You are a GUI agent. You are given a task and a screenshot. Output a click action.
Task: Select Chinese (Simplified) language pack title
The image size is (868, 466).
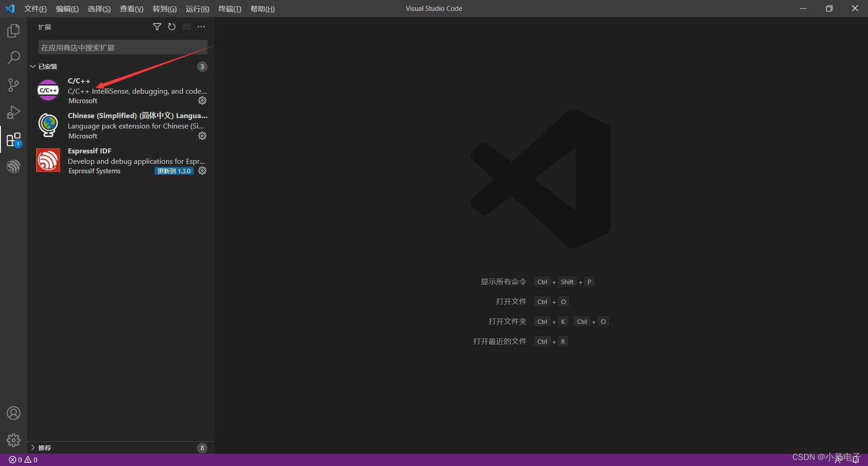point(138,115)
